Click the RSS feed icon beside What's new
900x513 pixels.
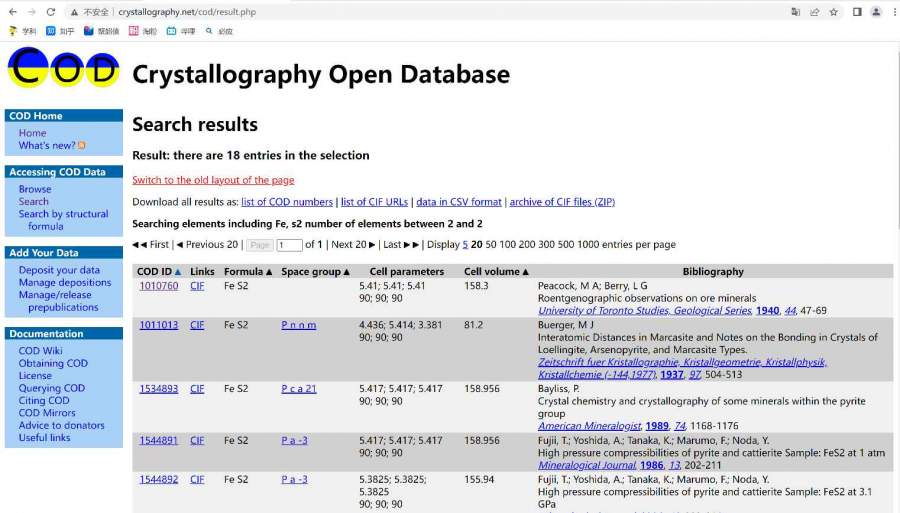point(82,146)
